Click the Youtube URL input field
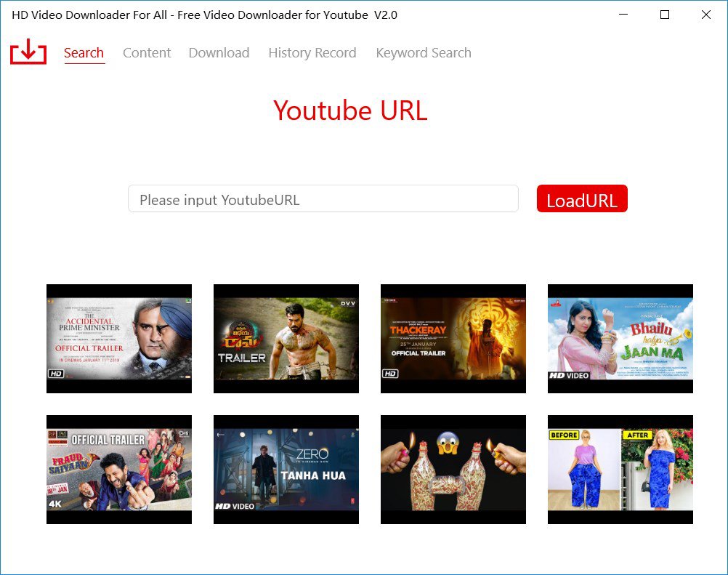Viewport: 728px width, 575px height. point(323,198)
